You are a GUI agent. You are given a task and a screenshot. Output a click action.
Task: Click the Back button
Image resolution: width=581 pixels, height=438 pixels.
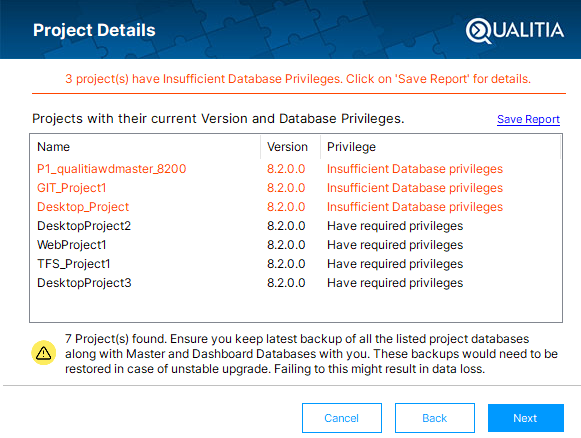[435, 418]
